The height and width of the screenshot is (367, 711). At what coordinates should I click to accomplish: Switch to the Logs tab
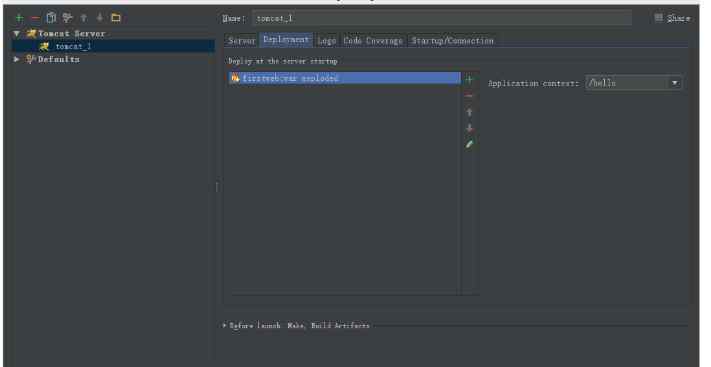(326, 40)
